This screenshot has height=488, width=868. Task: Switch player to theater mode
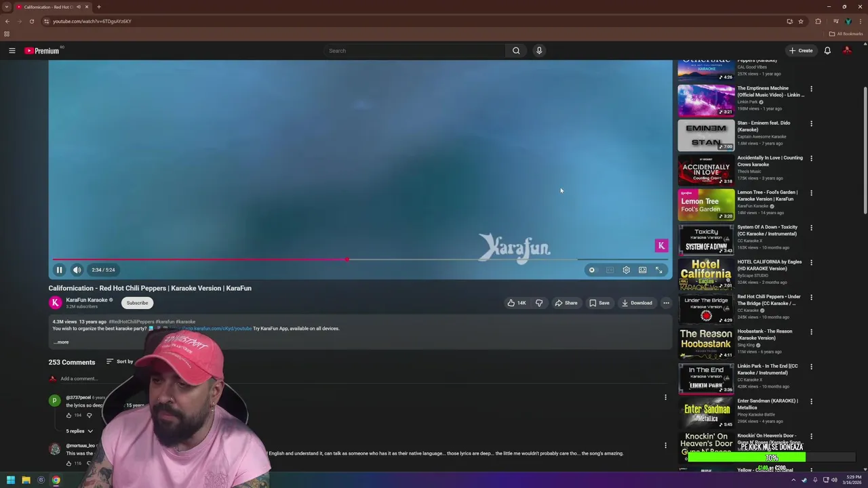coord(642,270)
